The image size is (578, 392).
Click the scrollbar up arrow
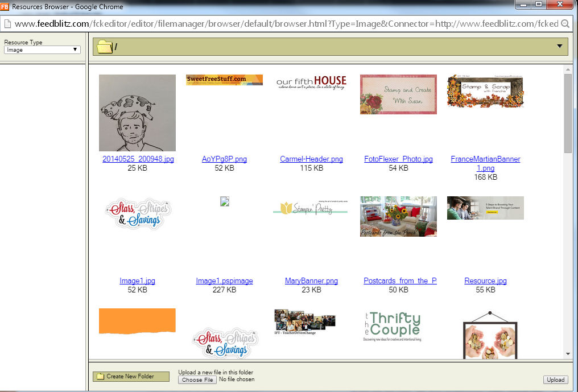coord(568,69)
